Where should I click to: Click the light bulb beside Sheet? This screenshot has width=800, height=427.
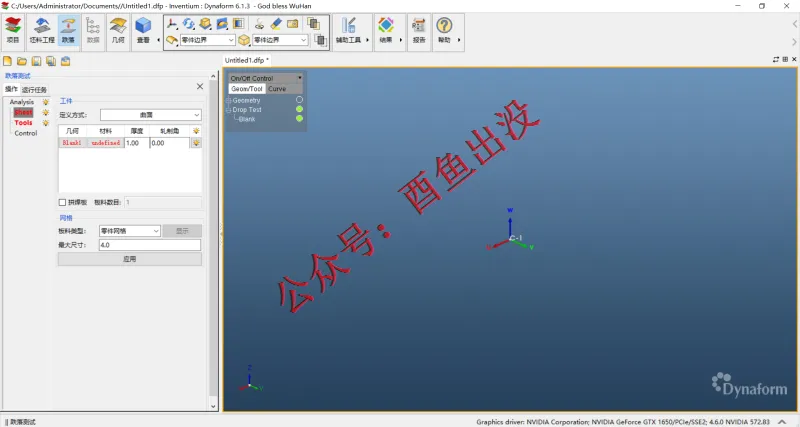point(45,112)
